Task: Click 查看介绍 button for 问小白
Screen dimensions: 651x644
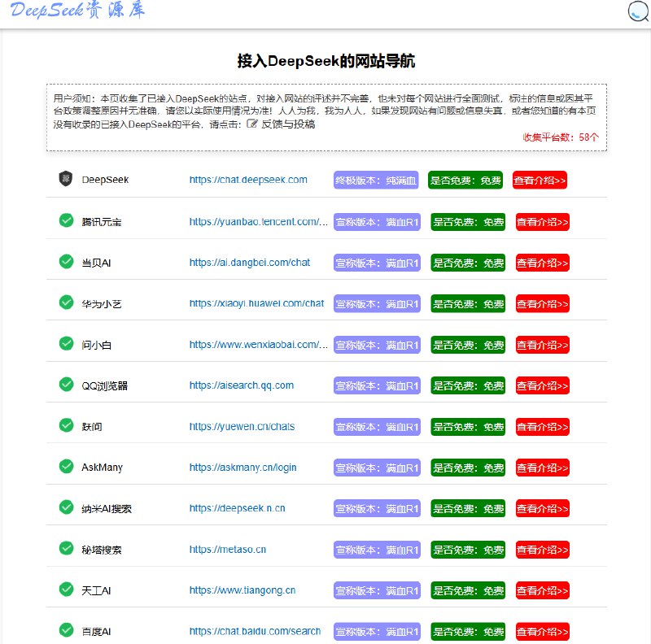Action: pos(542,344)
